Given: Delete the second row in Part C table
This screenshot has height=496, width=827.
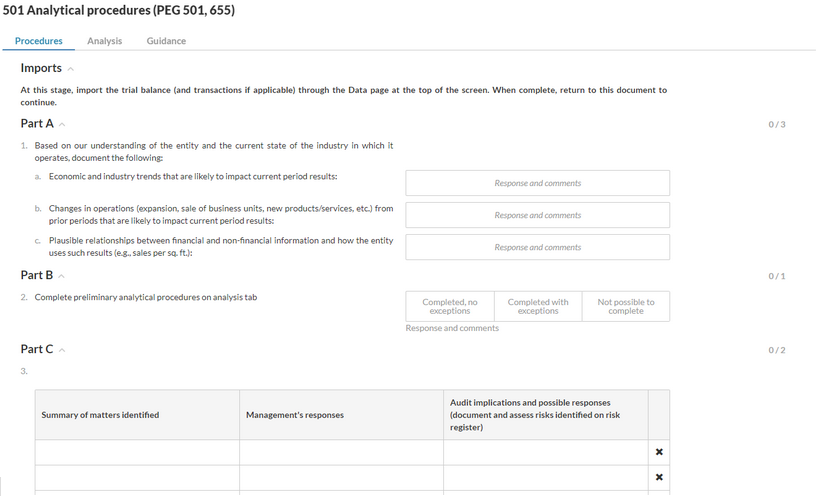Looking at the screenshot, I should pyautogui.click(x=659, y=477).
